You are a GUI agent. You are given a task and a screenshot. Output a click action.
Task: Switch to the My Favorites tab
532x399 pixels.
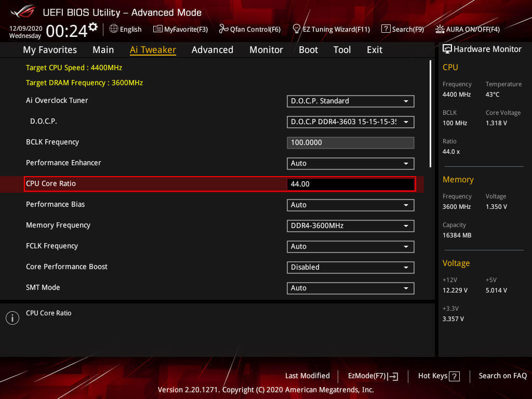(x=50, y=50)
